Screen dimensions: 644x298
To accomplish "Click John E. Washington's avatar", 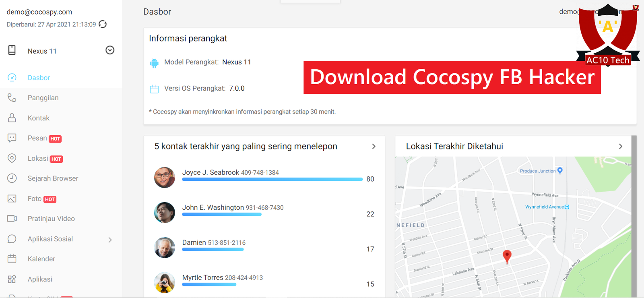I will 165,213.
